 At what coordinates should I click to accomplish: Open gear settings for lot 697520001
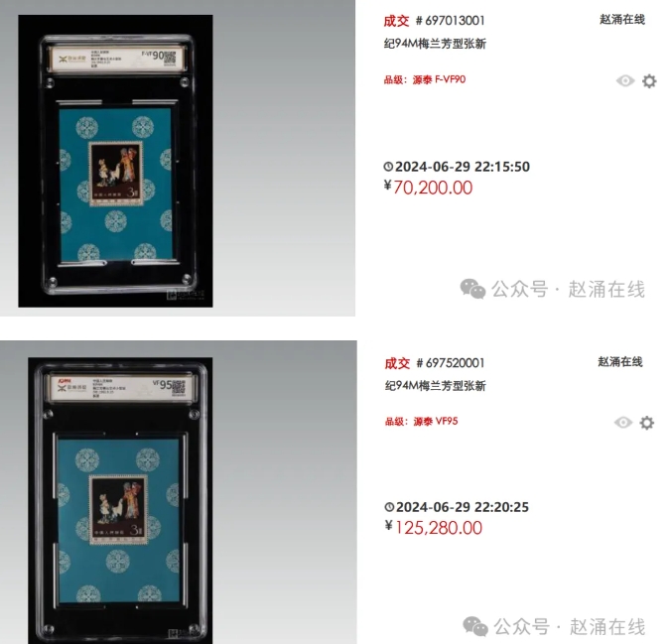tap(647, 423)
